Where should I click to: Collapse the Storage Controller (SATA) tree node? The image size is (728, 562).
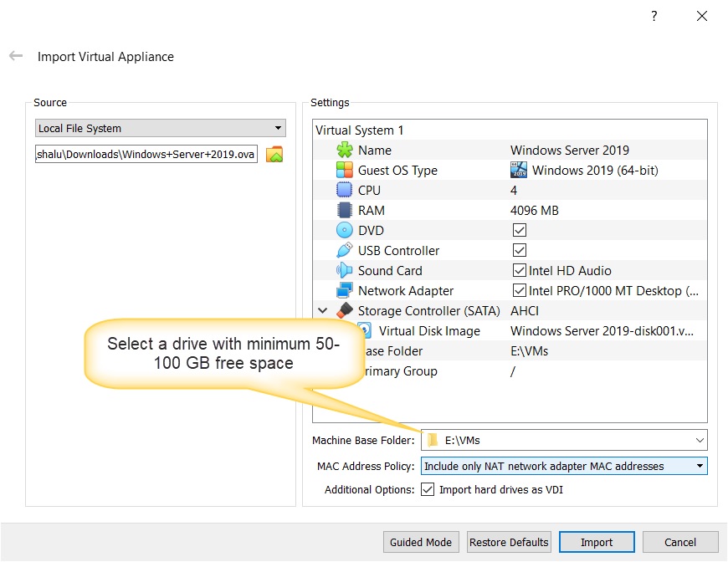(x=323, y=310)
